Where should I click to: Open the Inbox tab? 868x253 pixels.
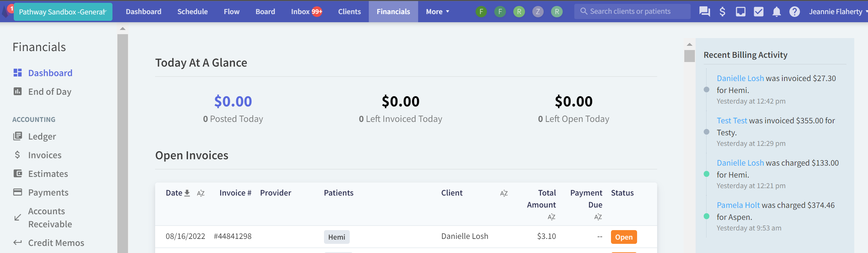click(306, 12)
